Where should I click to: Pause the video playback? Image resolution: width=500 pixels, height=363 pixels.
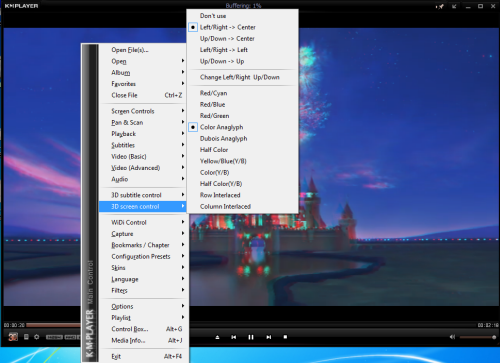click(x=251, y=337)
